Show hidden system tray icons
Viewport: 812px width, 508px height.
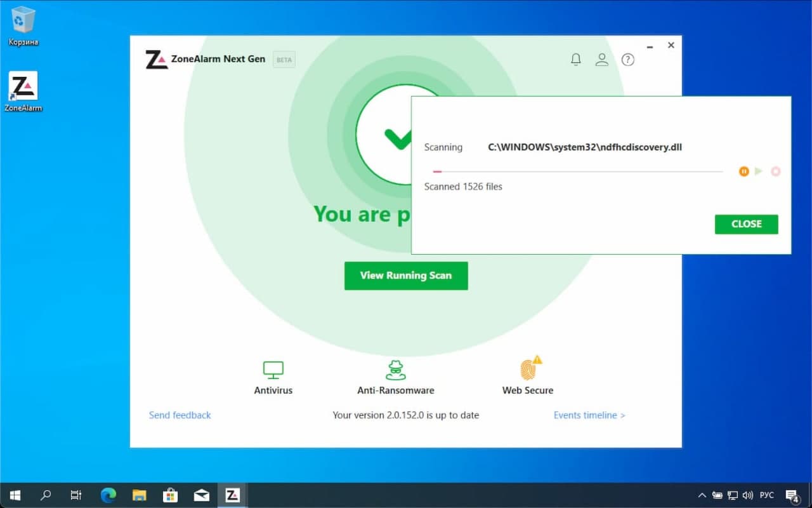702,495
